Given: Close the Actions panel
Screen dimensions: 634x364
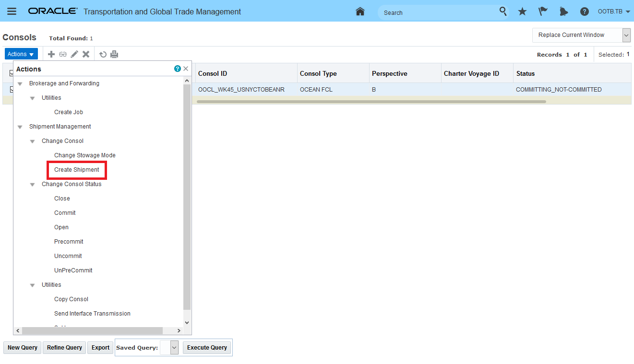Looking at the screenshot, I should click(186, 69).
